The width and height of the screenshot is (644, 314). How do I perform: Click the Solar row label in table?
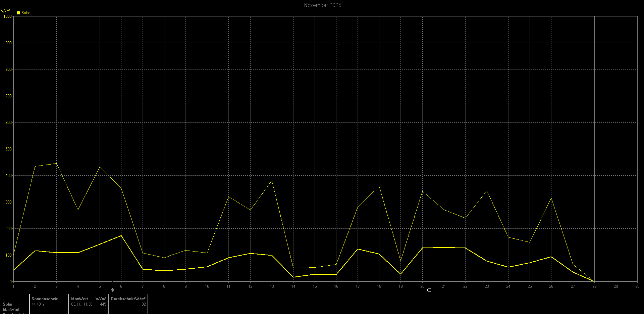coord(8,304)
